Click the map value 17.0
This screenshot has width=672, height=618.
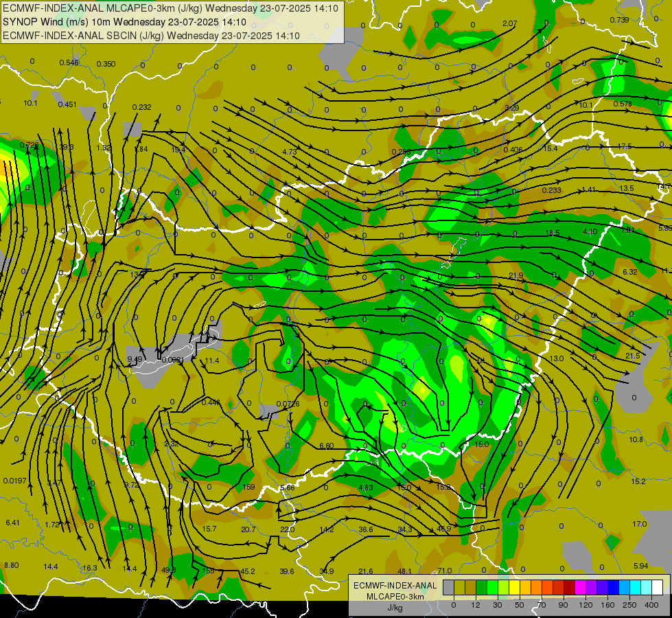point(640,524)
